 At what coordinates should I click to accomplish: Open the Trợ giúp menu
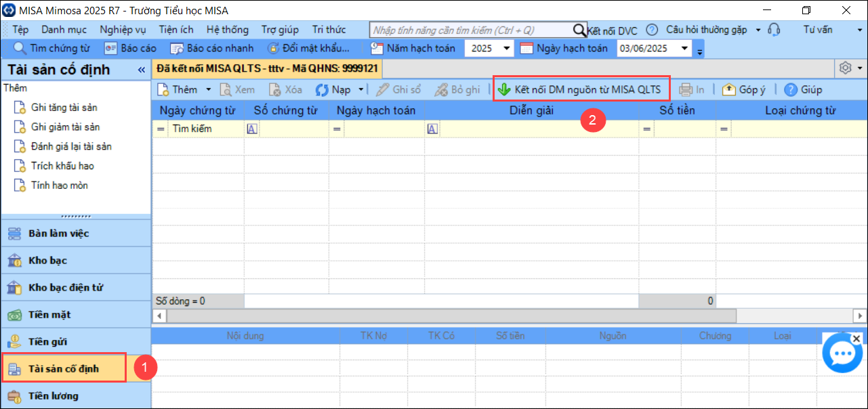pos(280,30)
